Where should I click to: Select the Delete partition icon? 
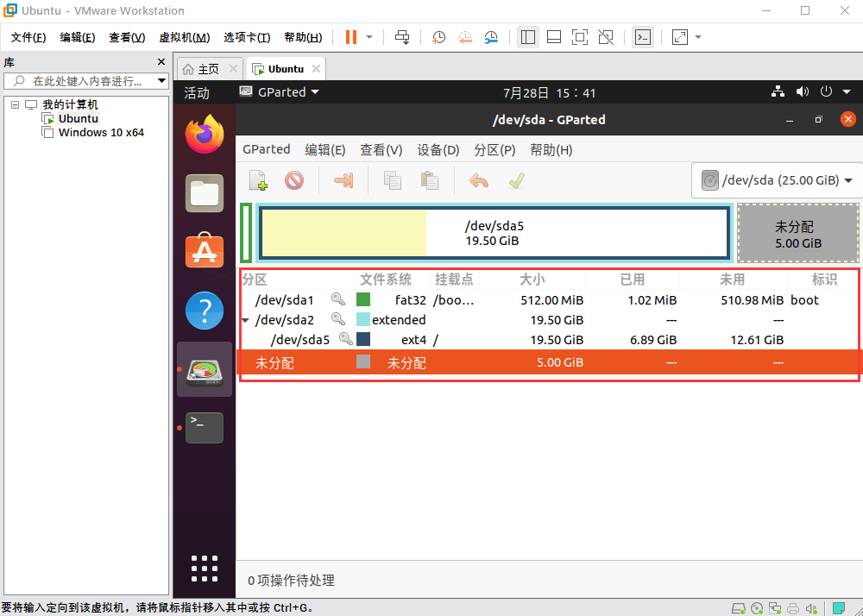pyautogui.click(x=293, y=180)
